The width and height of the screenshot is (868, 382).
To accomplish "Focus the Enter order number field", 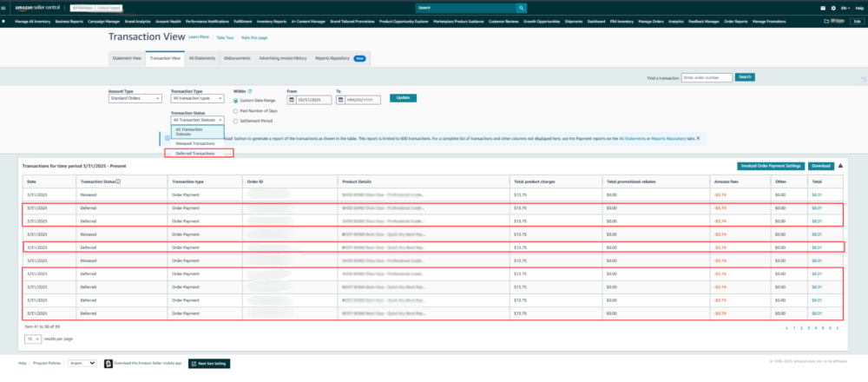I will 707,77.
